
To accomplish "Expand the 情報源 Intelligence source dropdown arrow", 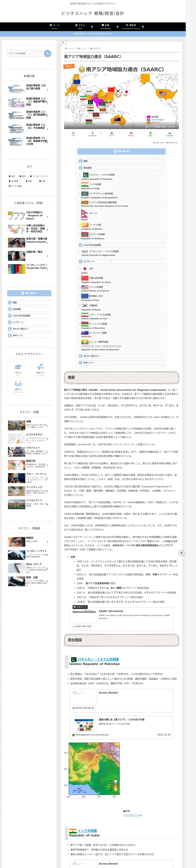I will (143, 27).
